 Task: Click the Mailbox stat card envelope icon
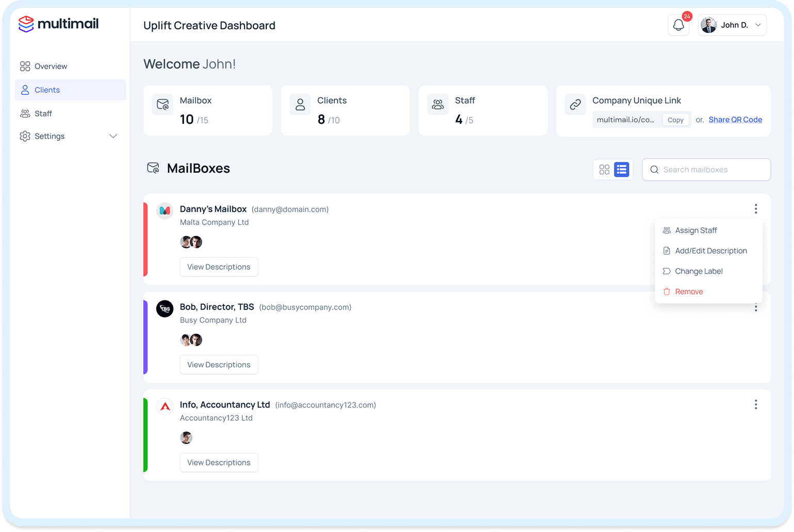163,105
